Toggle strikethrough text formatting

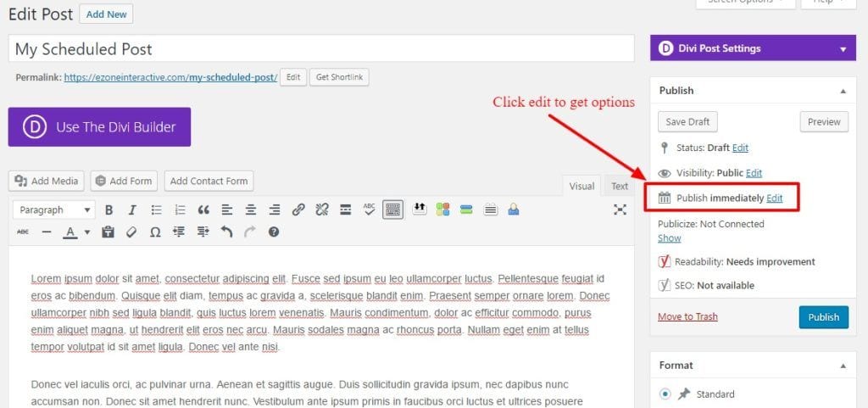23,232
